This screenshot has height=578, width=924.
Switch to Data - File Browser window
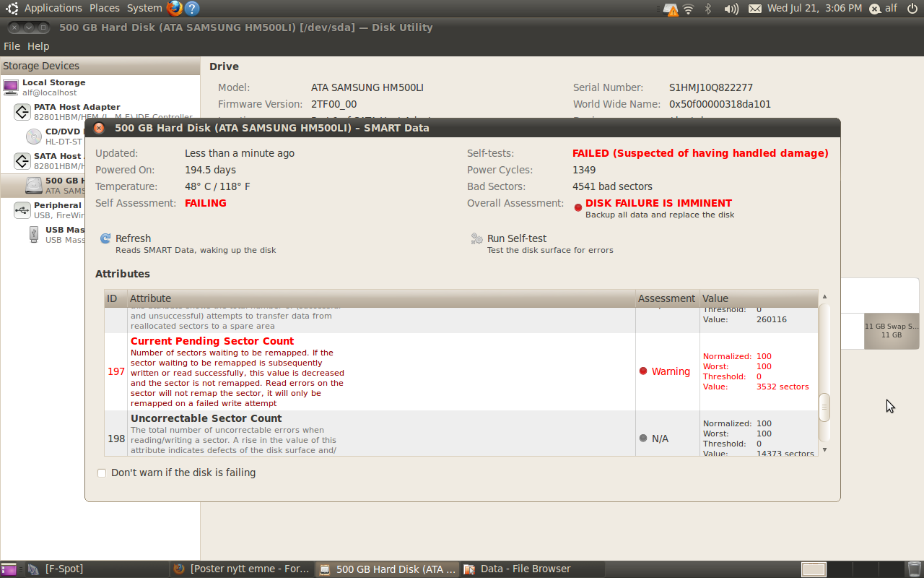click(531, 569)
